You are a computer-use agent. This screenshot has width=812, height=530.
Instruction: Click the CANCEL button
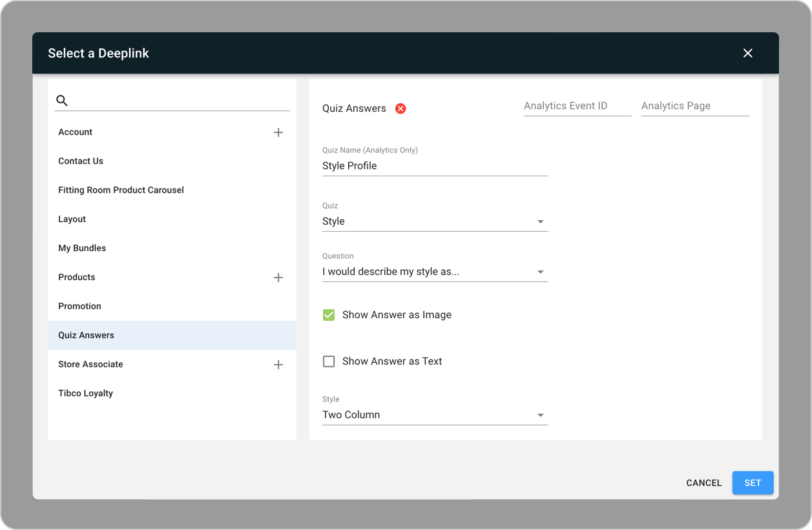704,483
